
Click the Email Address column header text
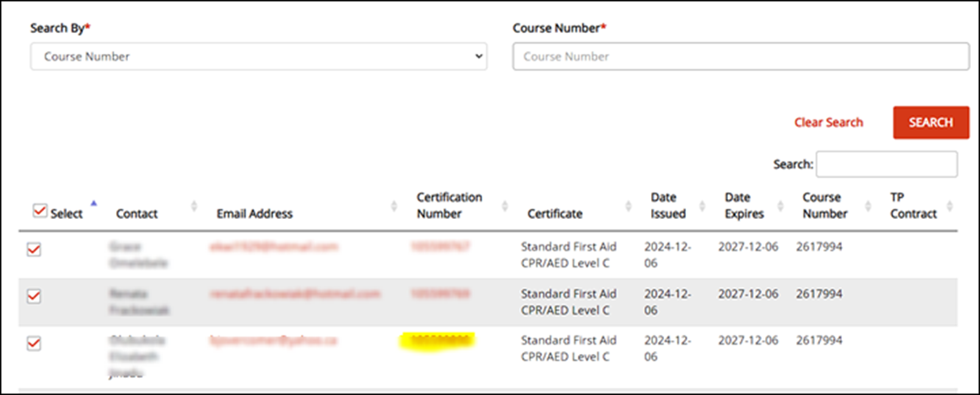(255, 213)
